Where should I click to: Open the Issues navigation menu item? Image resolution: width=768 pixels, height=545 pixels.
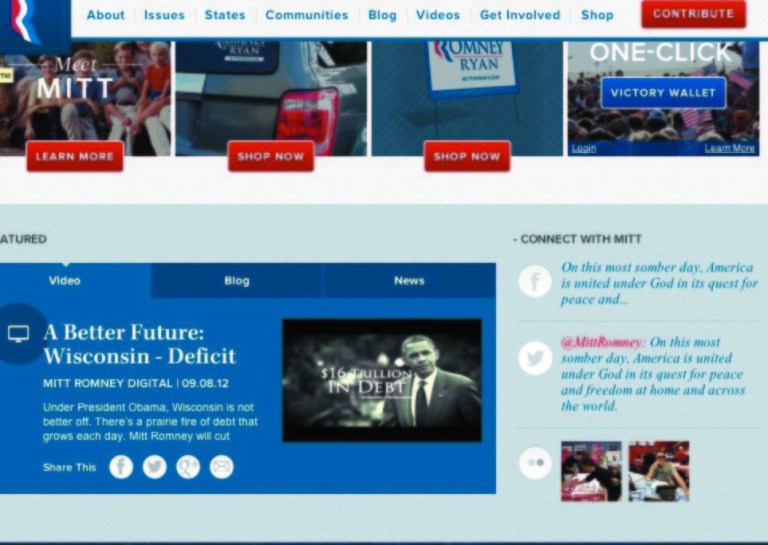coord(164,15)
